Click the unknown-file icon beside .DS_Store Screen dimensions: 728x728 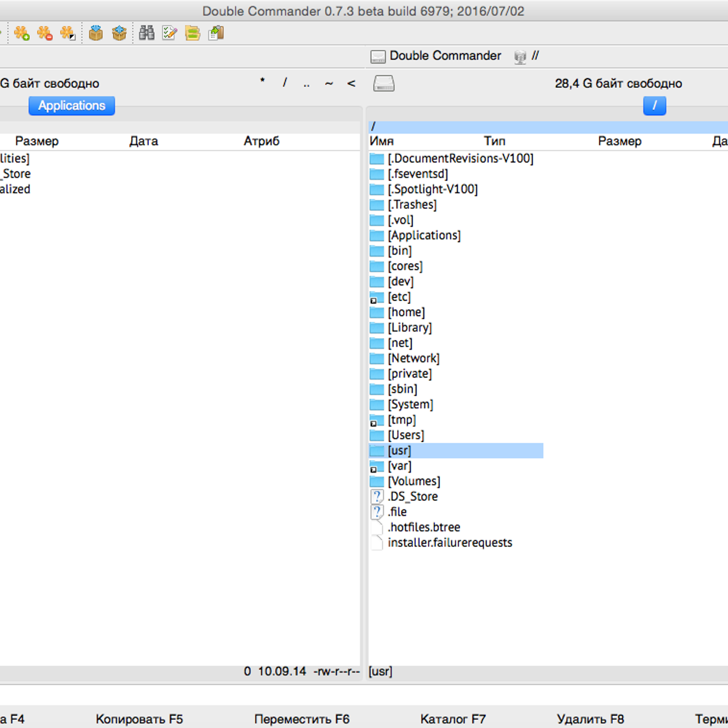coord(377,496)
